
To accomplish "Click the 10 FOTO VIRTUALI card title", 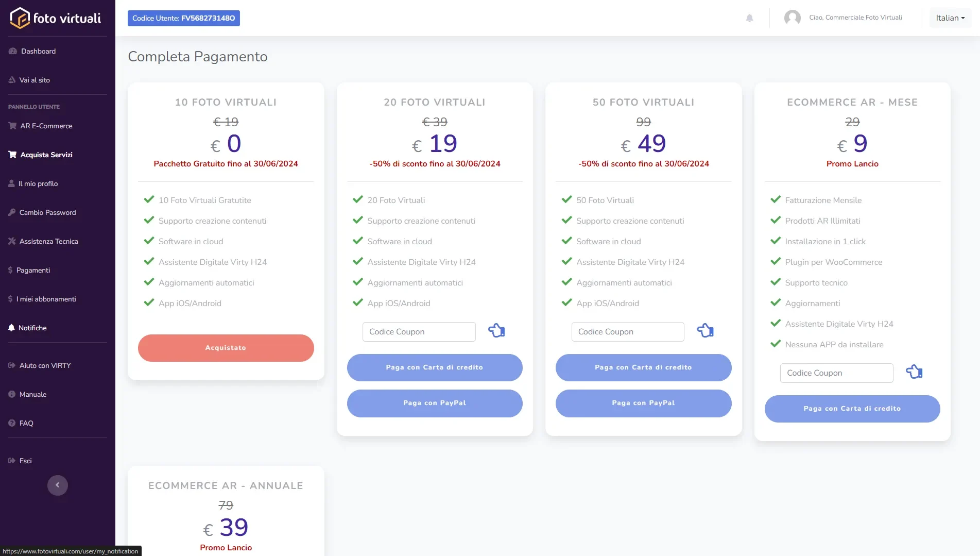I will click(226, 102).
